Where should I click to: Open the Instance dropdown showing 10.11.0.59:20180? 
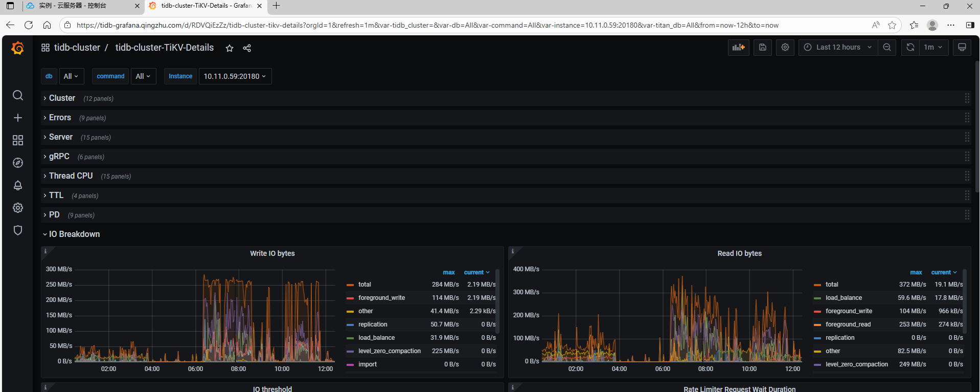235,76
